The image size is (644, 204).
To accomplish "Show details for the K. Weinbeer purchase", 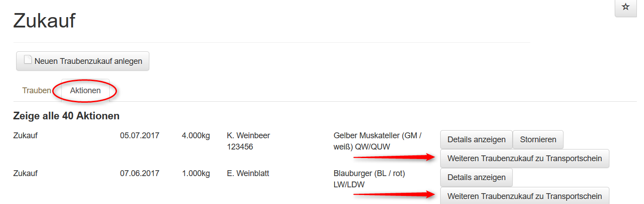I will 476,140.
